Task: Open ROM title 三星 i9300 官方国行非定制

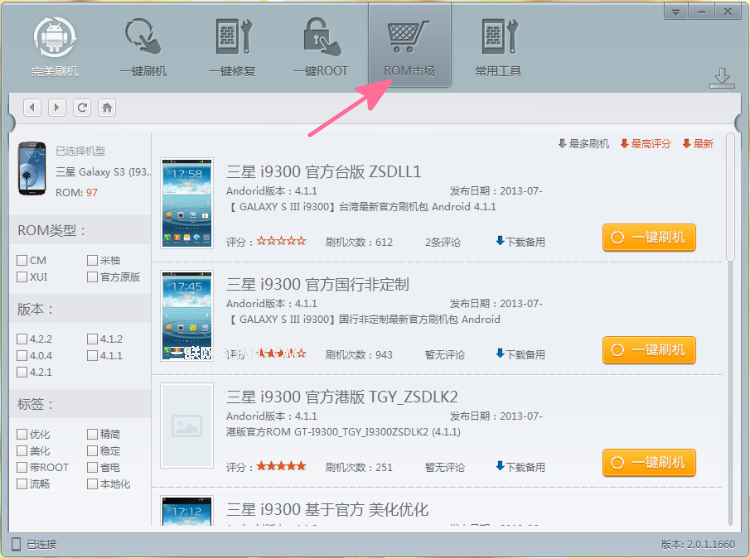Action: pyautogui.click(x=318, y=284)
